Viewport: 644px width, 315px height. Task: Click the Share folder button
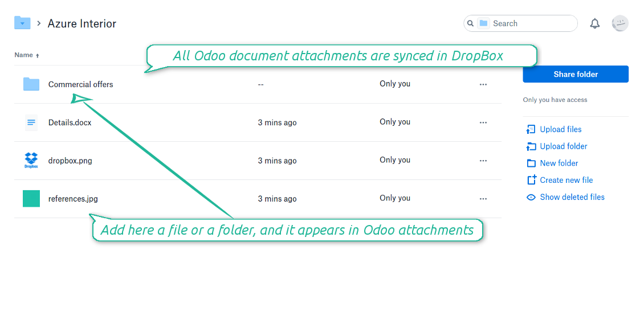coord(576,74)
